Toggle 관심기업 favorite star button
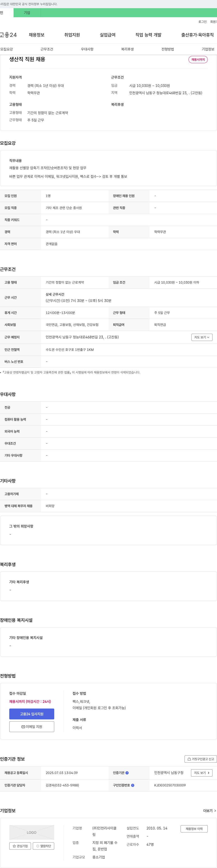Image resolution: width=217 pixels, height=868 pixels. [20, 846]
